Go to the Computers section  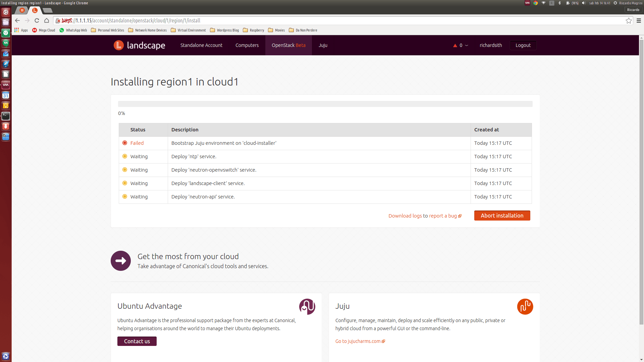(x=247, y=45)
